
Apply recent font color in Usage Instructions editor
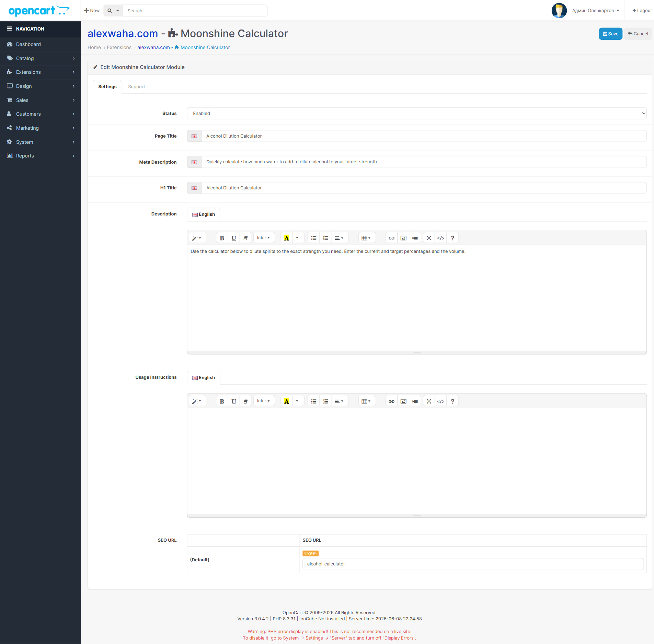tap(287, 401)
